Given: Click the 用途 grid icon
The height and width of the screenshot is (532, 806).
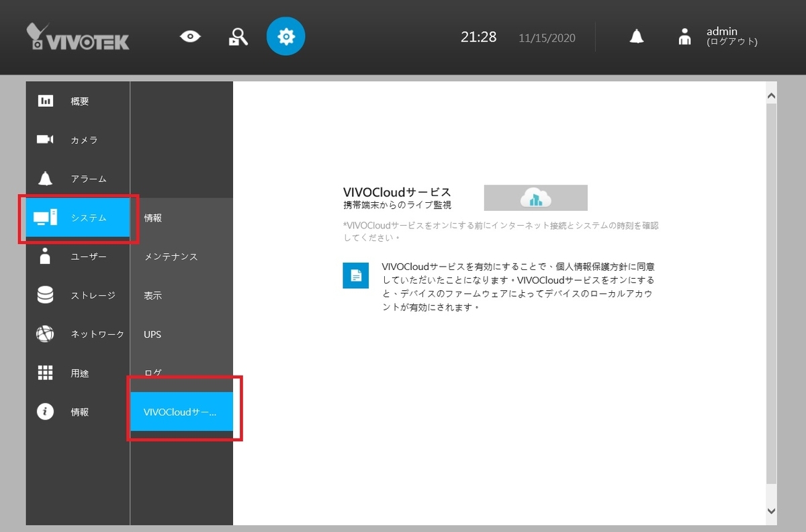Looking at the screenshot, I should (x=45, y=373).
